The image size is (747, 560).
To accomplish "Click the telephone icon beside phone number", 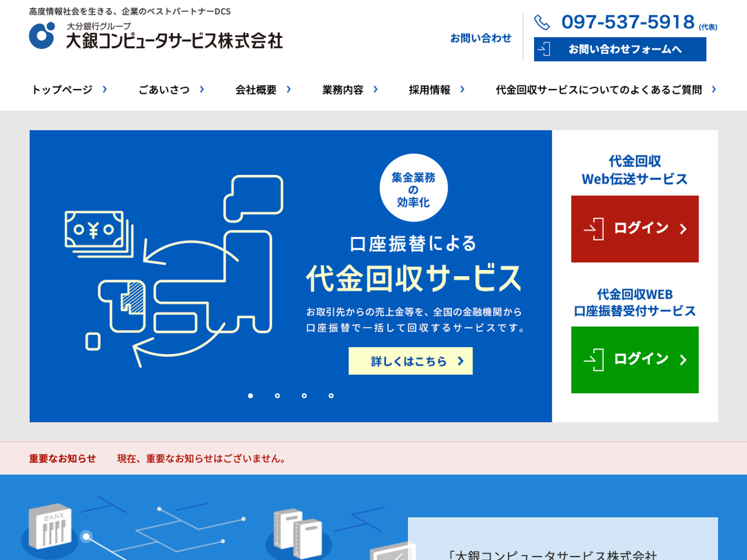I will click(x=542, y=22).
